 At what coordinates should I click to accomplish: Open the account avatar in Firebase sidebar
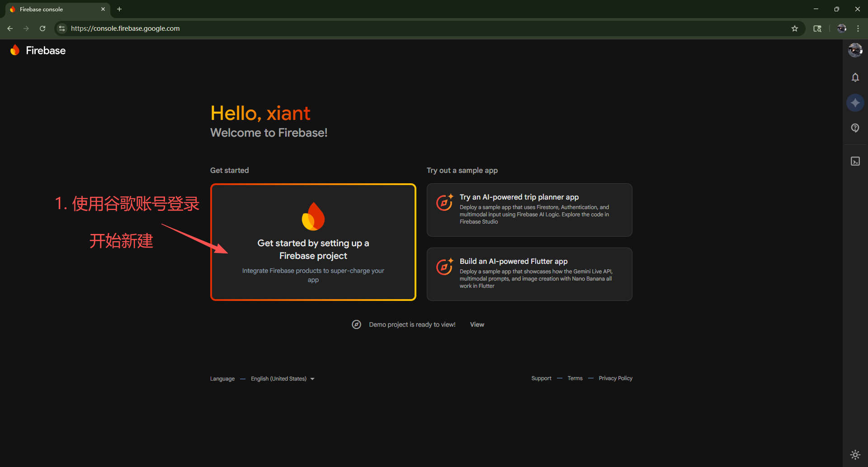click(855, 50)
